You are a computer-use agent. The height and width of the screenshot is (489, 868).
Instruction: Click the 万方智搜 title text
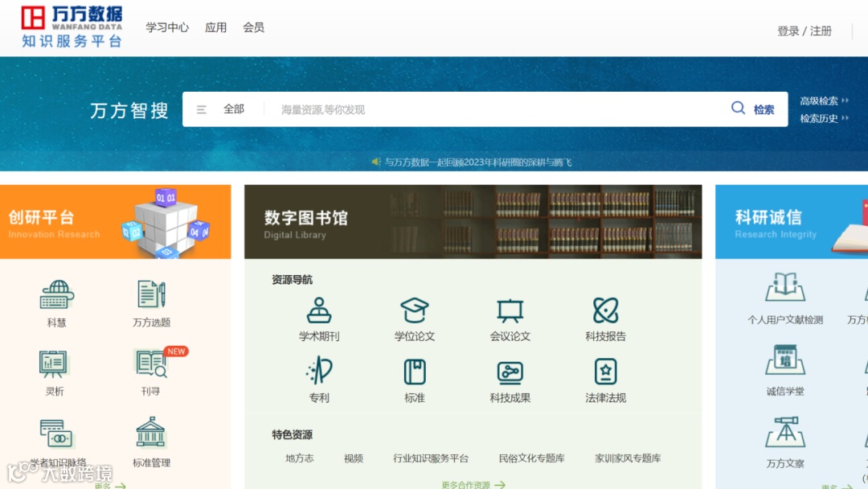coord(129,110)
